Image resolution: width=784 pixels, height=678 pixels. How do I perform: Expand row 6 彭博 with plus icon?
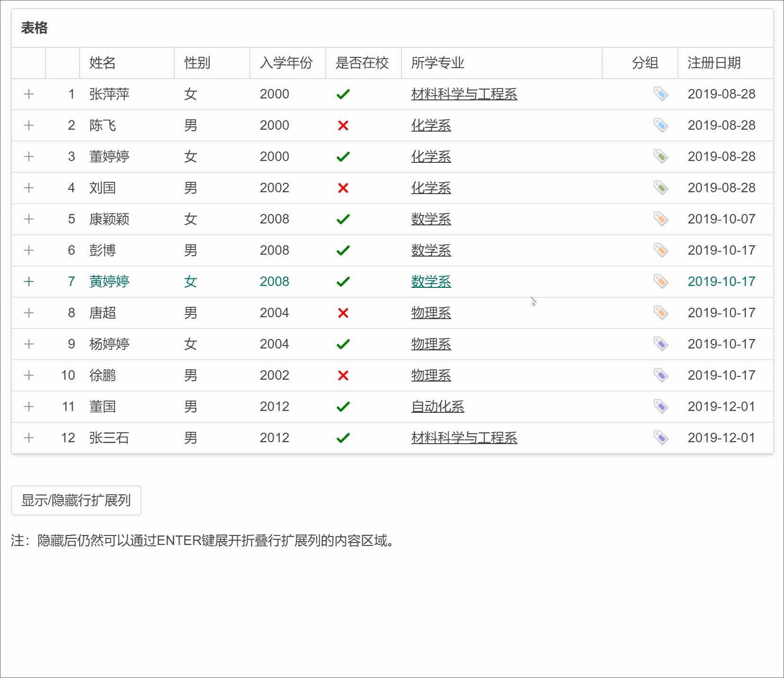29,250
